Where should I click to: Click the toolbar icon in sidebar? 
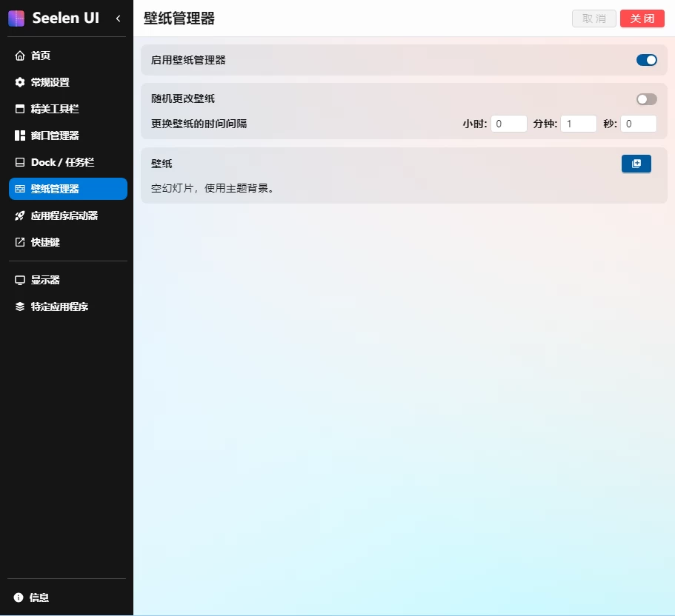click(x=20, y=109)
